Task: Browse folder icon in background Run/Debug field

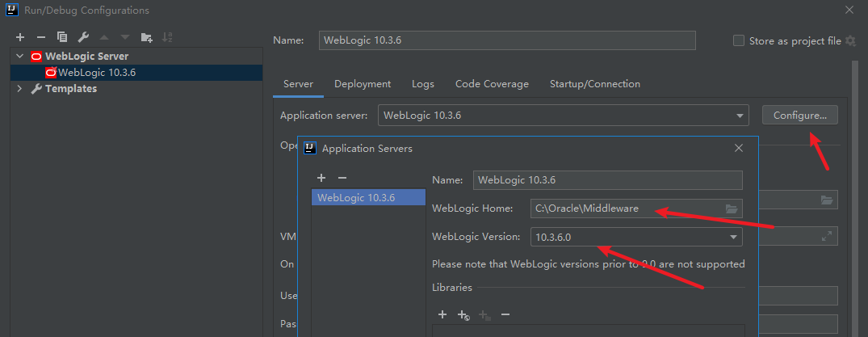Action: tap(827, 200)
